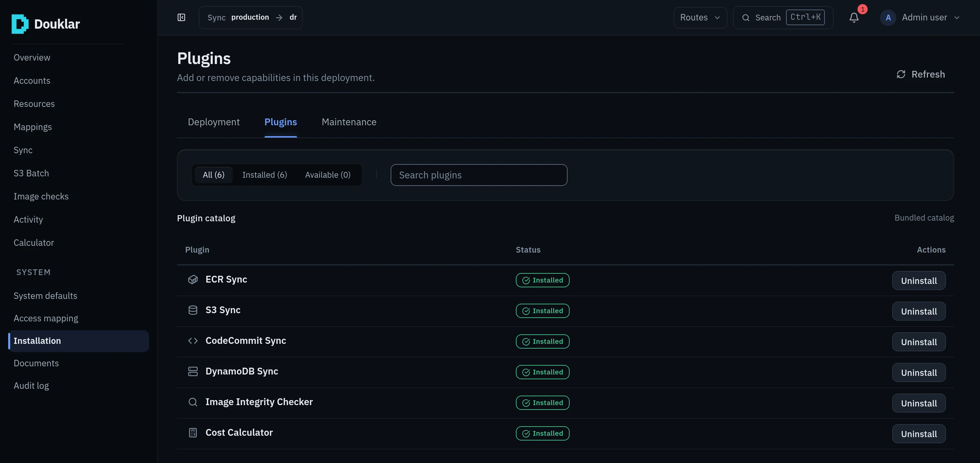Open Image checks in sidebar
Viewport: 980px width, 463px height.
(41, 196)
